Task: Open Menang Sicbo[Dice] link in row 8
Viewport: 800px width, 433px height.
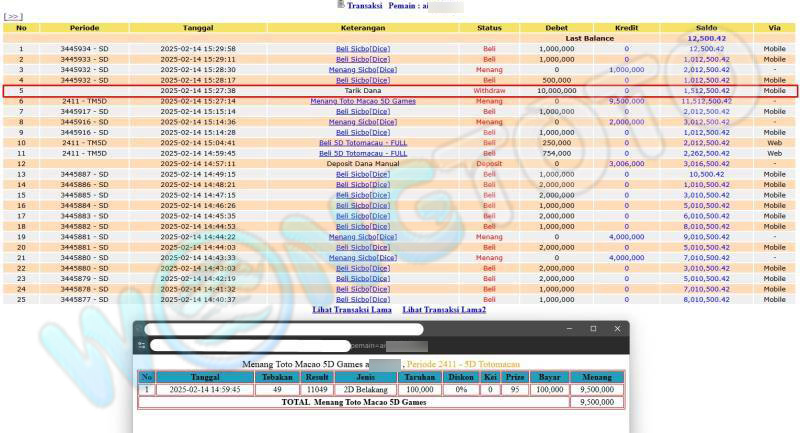Action: (362, 122)
